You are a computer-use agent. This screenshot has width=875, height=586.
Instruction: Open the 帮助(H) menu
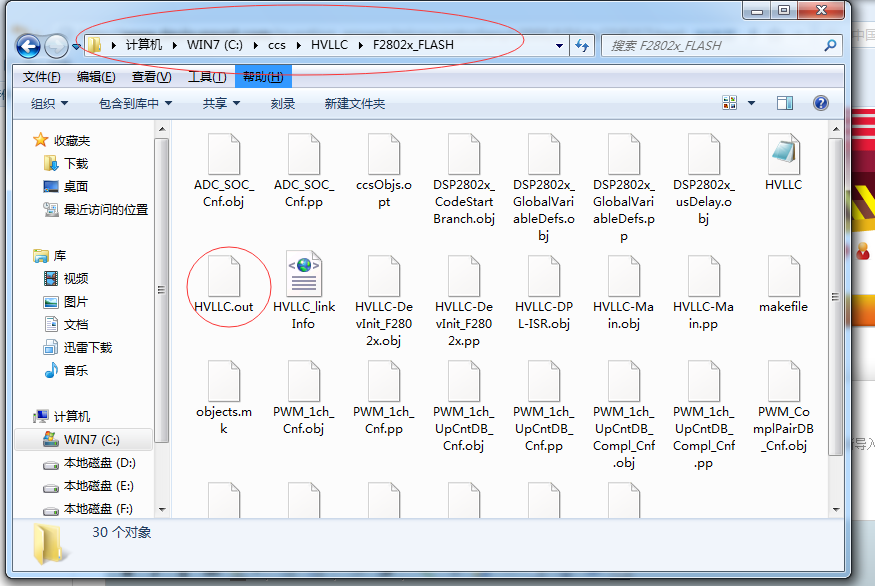point(263,76)
